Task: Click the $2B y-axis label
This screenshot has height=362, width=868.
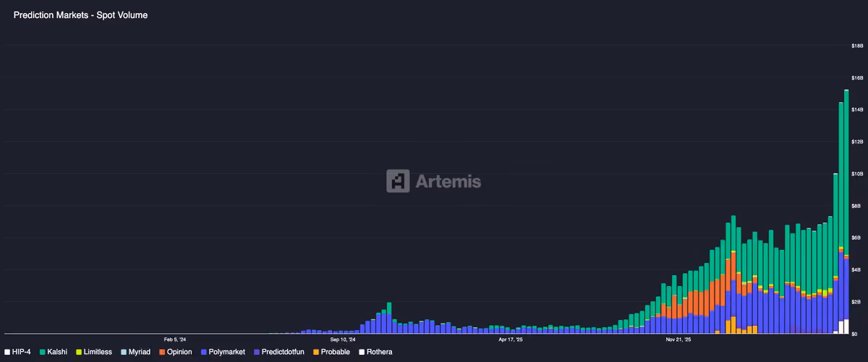Action: (857, 302)
